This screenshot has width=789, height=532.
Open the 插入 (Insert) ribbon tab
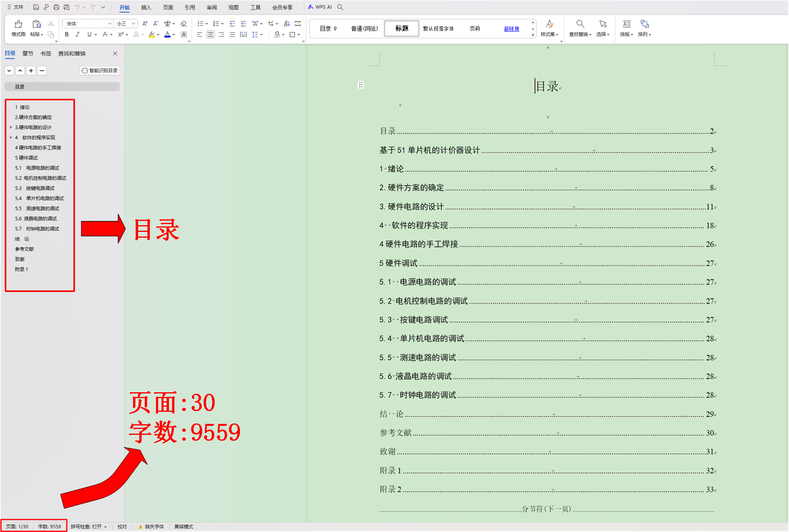(x=146, y=7)
